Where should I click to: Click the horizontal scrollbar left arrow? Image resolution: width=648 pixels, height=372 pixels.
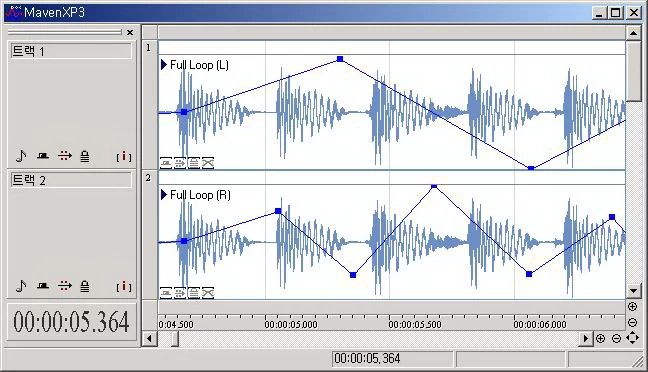pyautogui.click(x=149, y=339)
